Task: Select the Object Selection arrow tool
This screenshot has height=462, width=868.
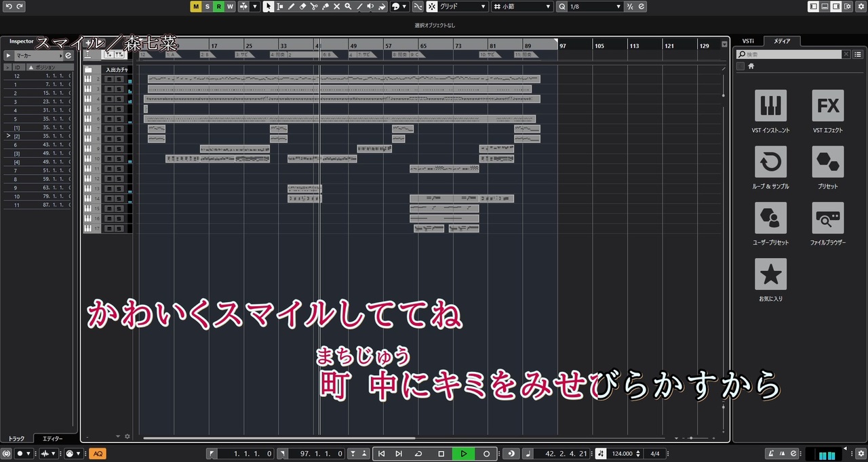Action: click(269, 6)
